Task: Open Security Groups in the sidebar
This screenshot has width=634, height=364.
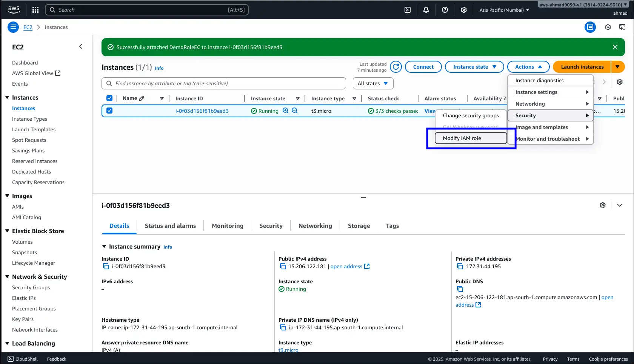Action: pyautogui.click(x=31, y=287)
